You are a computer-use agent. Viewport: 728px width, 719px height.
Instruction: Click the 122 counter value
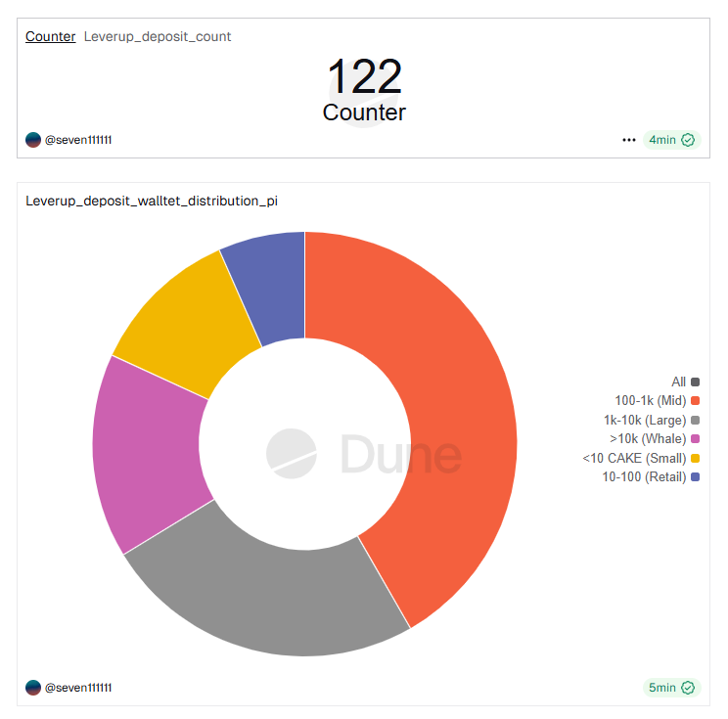pyautogui.click(x=364, y=76)
